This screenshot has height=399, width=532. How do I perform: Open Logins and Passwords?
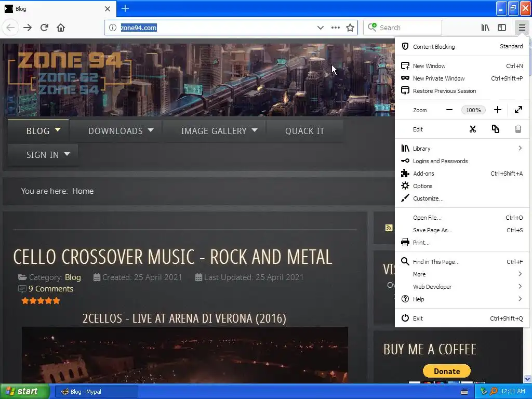click(462, 161)
